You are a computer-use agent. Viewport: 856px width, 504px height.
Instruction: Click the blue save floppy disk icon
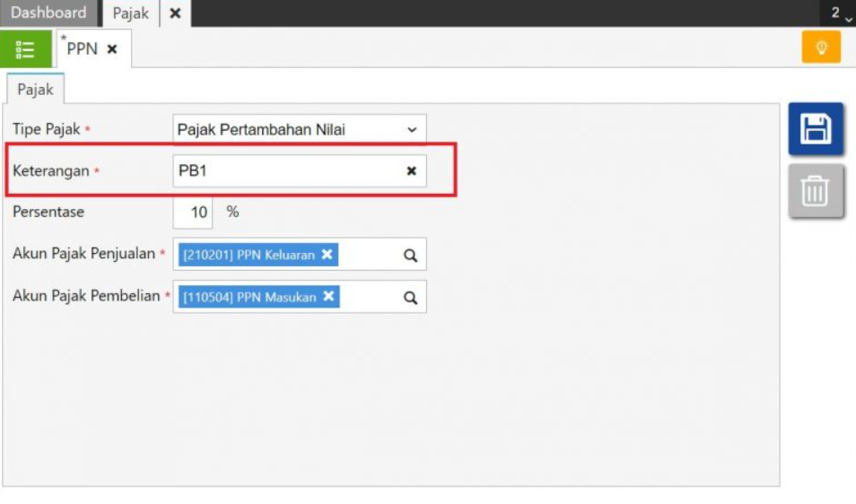(816, 129)
